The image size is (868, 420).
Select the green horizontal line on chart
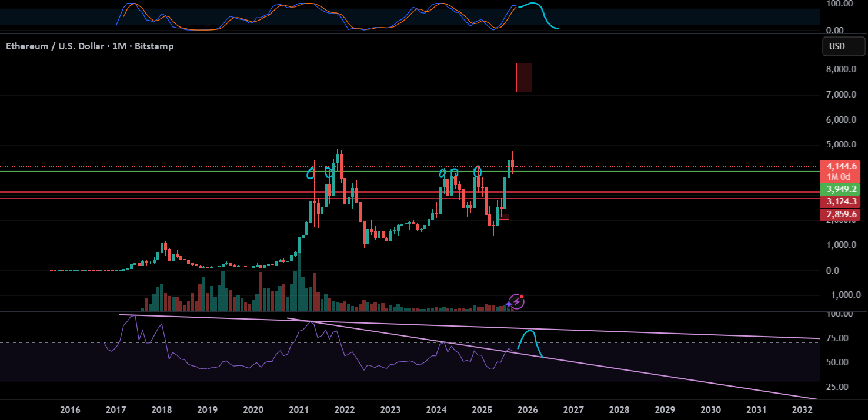coord(176,172)
